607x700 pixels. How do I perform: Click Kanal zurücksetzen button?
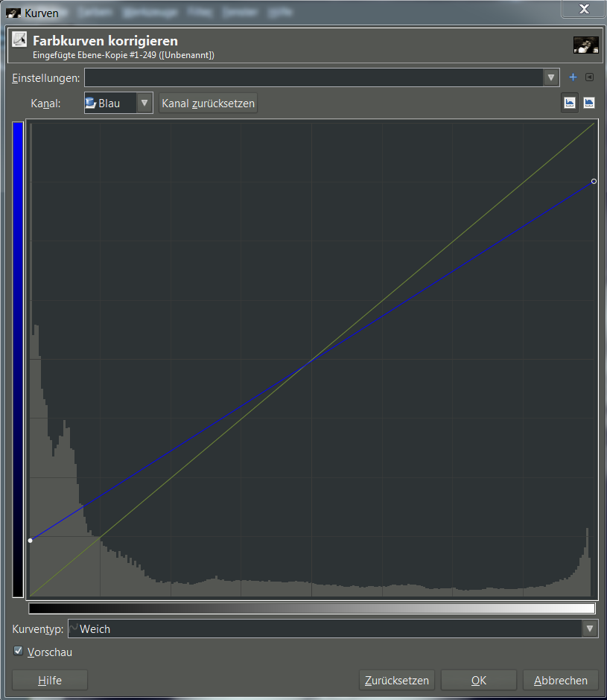208,103
